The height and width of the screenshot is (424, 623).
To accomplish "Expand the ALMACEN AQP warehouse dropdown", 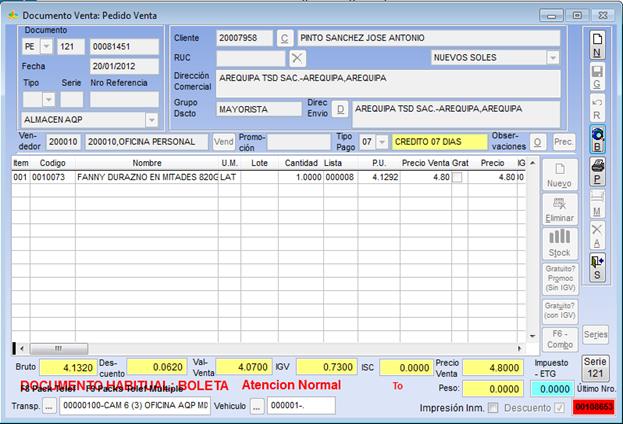I will tap(151, 120).
